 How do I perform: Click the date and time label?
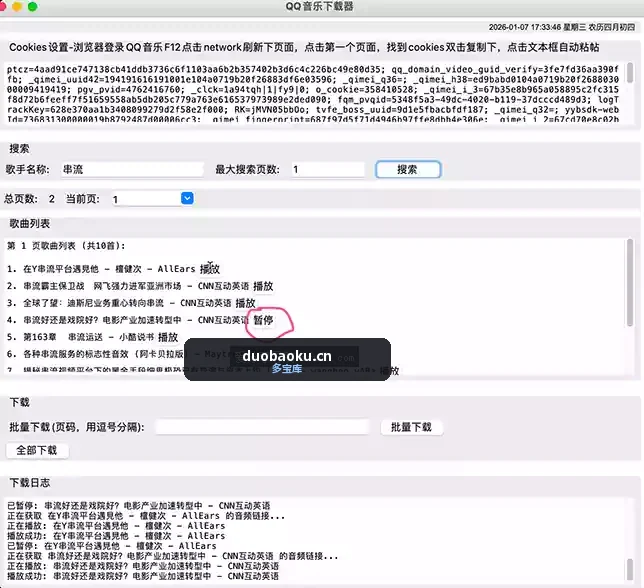[561, 27]
